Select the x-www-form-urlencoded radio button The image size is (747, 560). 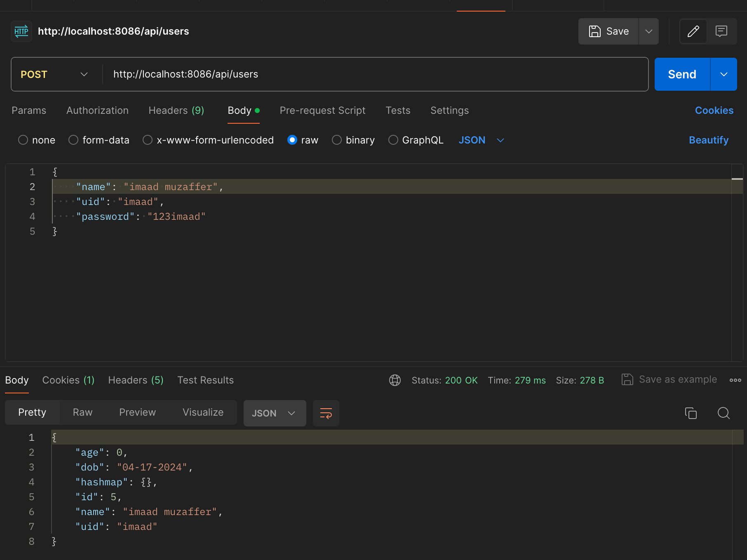[x=148, y=140]
